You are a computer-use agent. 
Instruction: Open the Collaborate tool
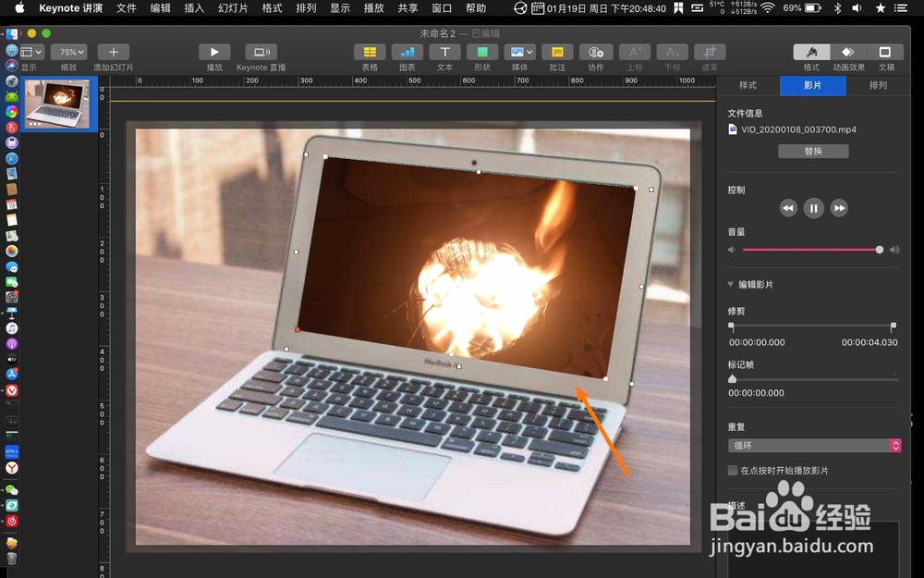(596, 52)
